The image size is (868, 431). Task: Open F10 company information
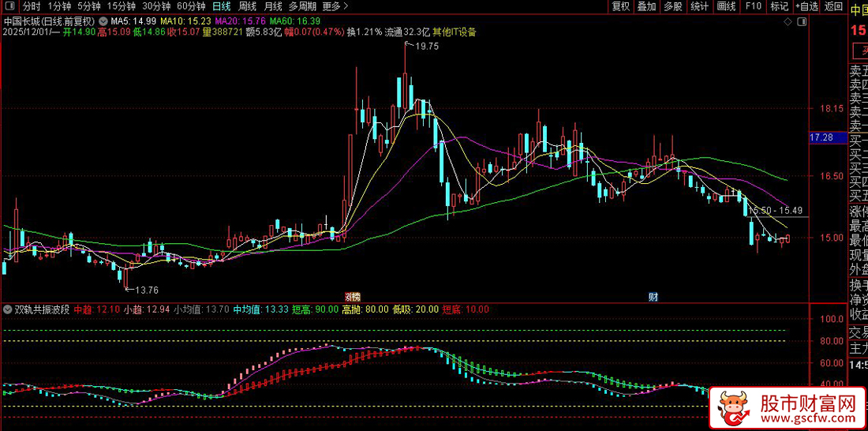point(753,7)
